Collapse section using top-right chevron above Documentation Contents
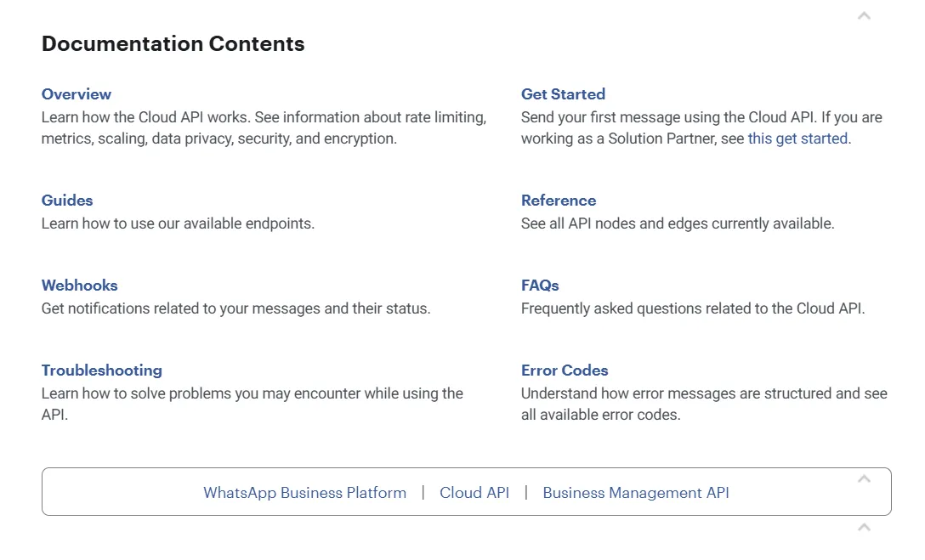This screenshot has height=560, width=925. pyautogui.click(x=864, y=16)
